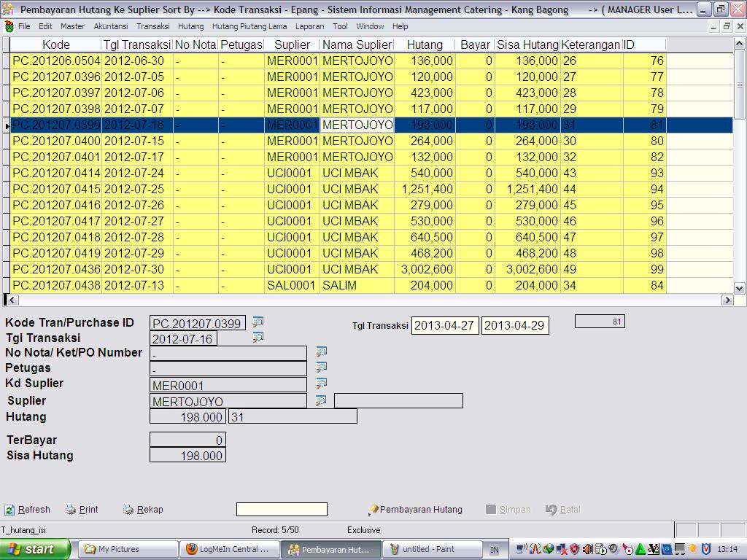Open the Laporan menu
This screenshot has height=560, width=747.
(x=309, y=26)
